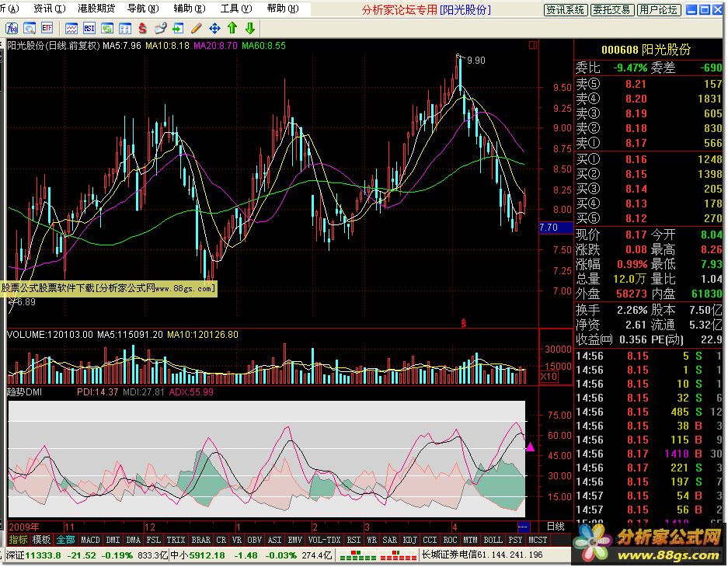Click the green-arrow import window icon
This screenshot has height=567, width=728.
(178, 29)
